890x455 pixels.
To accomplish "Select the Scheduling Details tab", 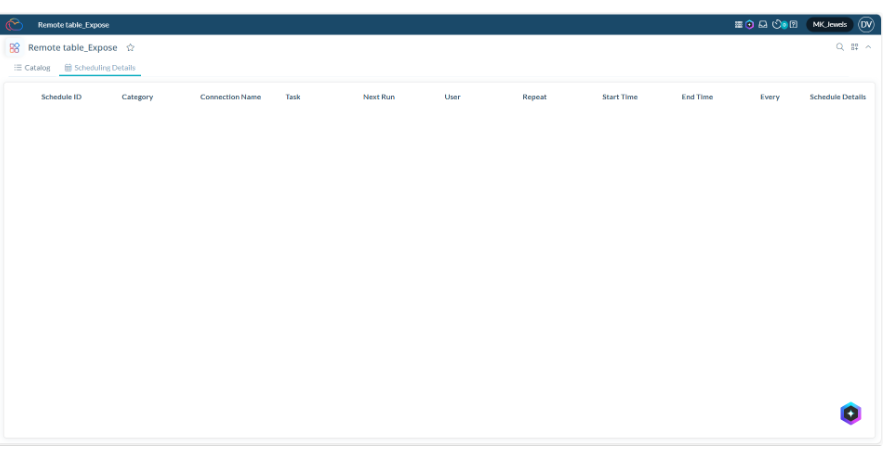I will pyautogui.click(x=100, y=68).
